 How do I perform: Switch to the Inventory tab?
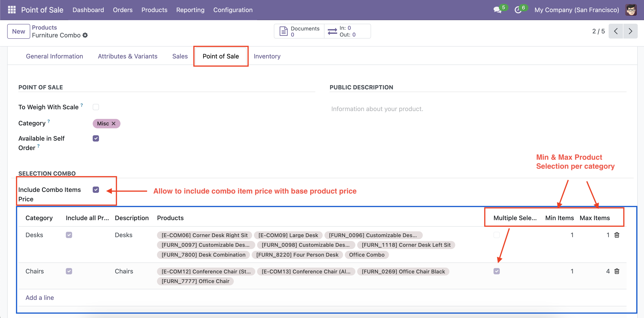click(267, 56)
